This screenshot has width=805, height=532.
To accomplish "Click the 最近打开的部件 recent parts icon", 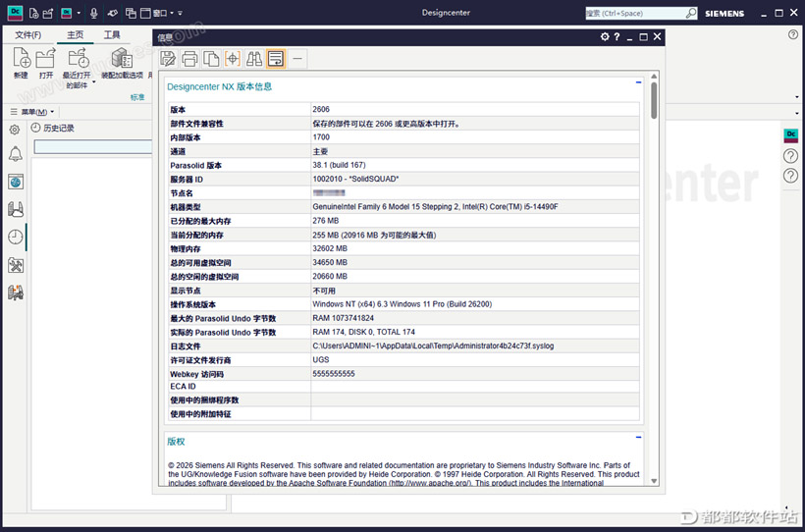I will pos(80,58).
